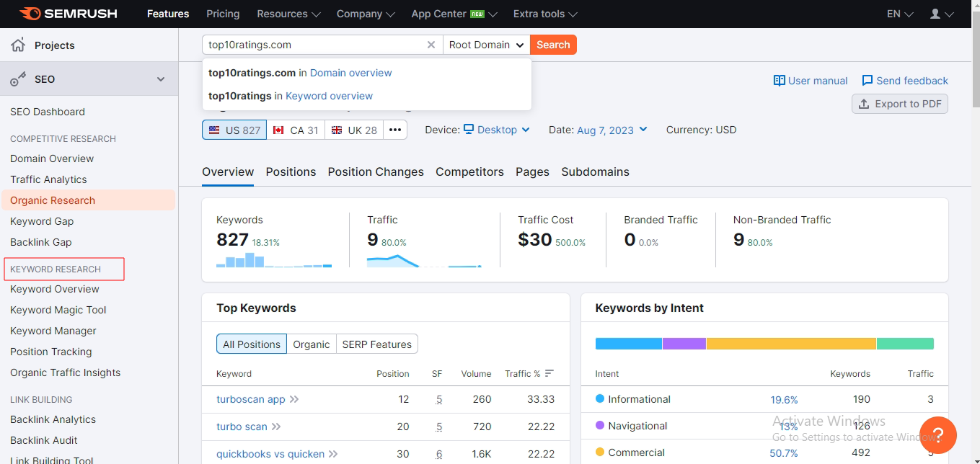Expand the Company menu
Viewport: 980px width, 464px height.
coord(364,14)
